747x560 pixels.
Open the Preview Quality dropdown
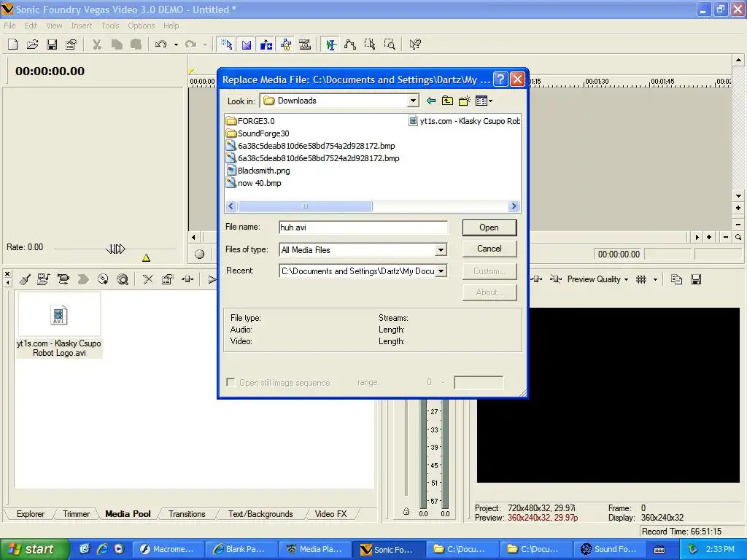click(x=597, y=279)
